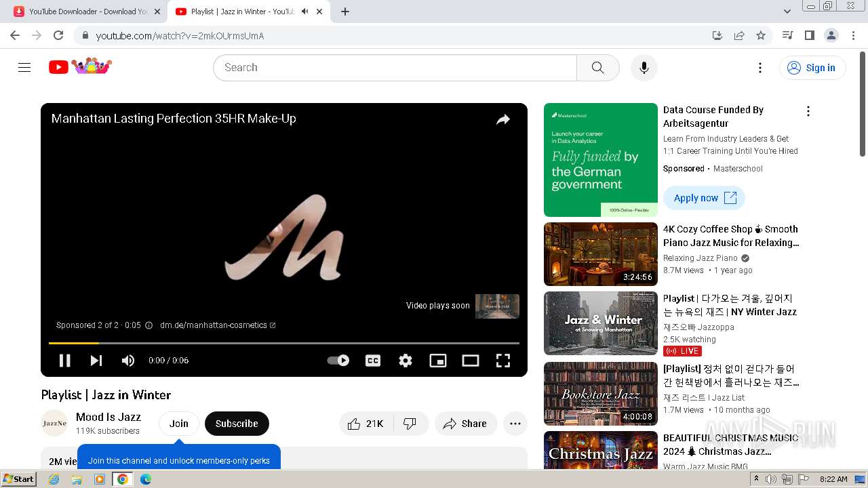Click upcoming video preview thumbnail

tap(497, 306)
